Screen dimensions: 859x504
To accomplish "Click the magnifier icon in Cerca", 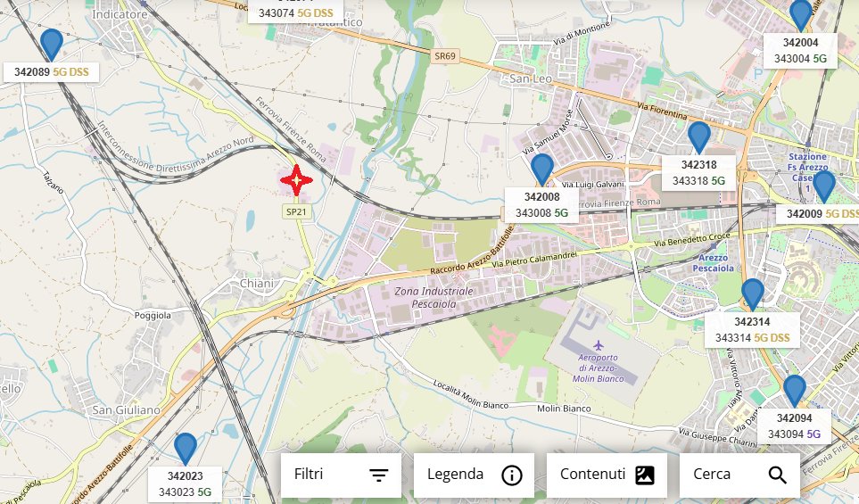I will pyautogui.click(x=777, y=475).
